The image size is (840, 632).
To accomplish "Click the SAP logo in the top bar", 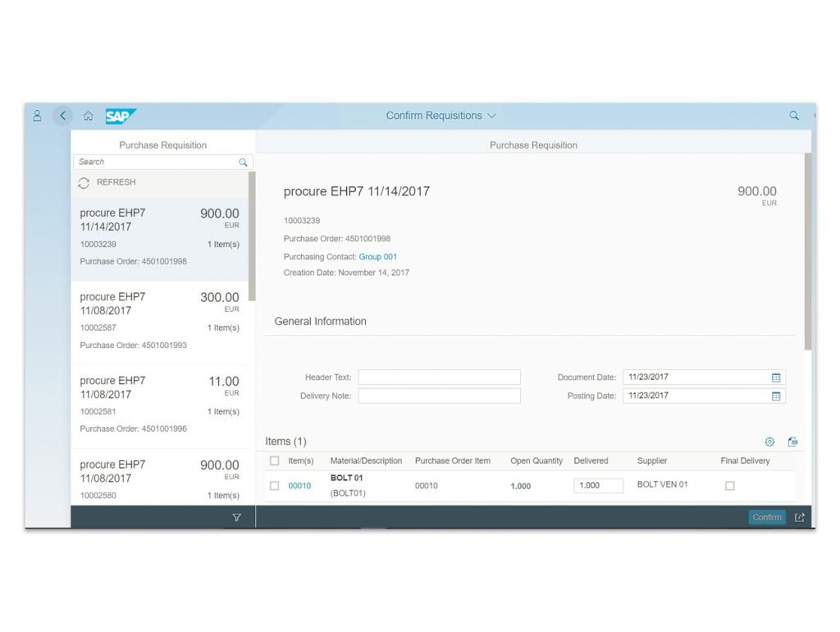I will [x=120, y=115].
